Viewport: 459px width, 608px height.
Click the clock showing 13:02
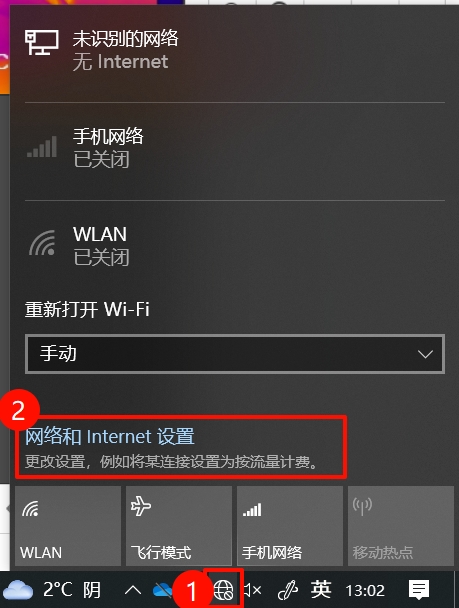point(365,591)
